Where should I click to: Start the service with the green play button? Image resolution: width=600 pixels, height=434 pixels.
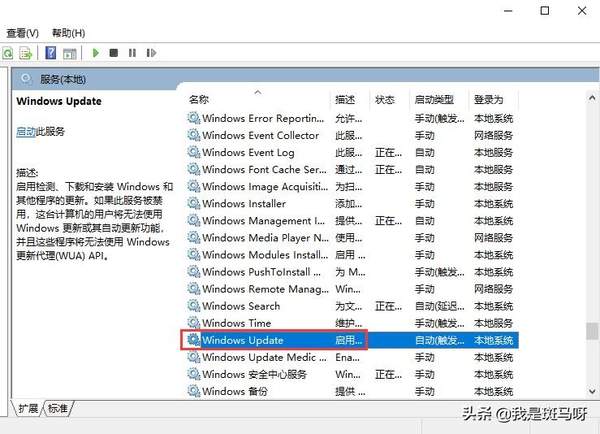96,52
